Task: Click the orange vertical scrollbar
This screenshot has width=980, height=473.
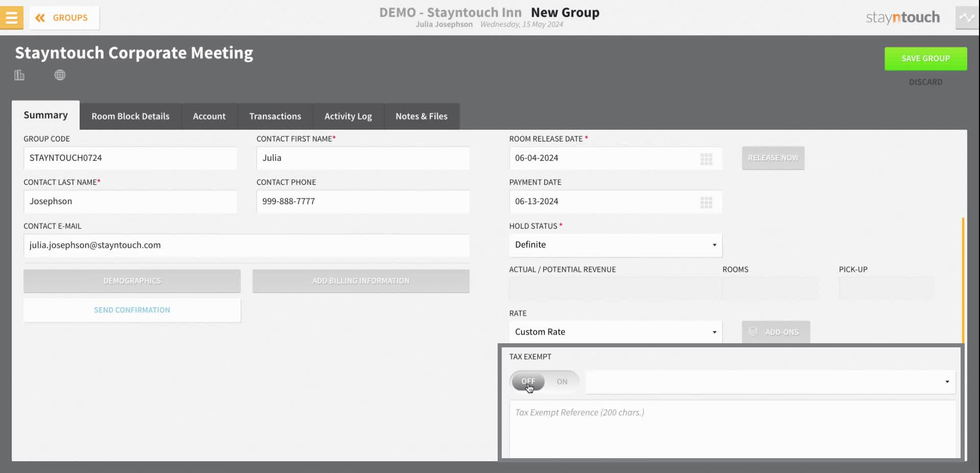Action: (963, 281)
